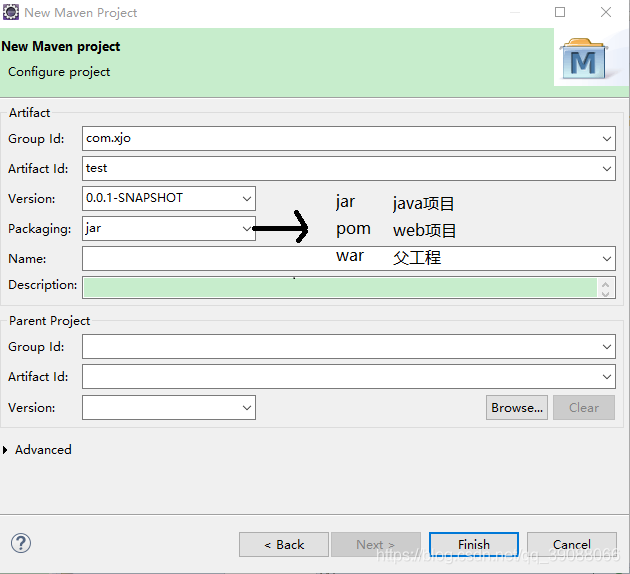Click the help question mark icon

(20, 543)
